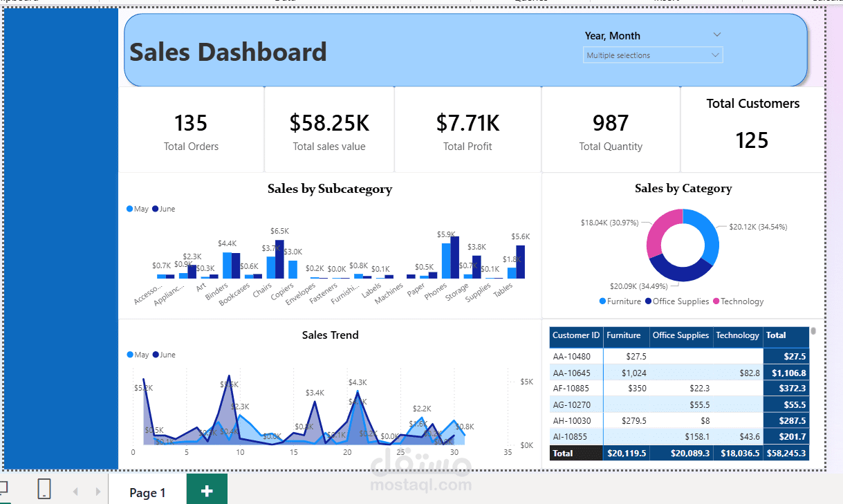The image size is (843, 504).
Task: Select customer row AA-10645
Action: tap(679, 373)
